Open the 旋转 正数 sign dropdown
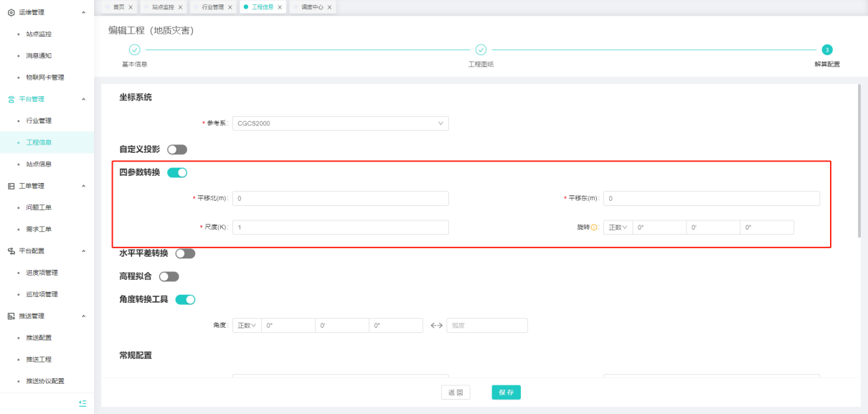868x414 pixels. click(x=618, y=227)
